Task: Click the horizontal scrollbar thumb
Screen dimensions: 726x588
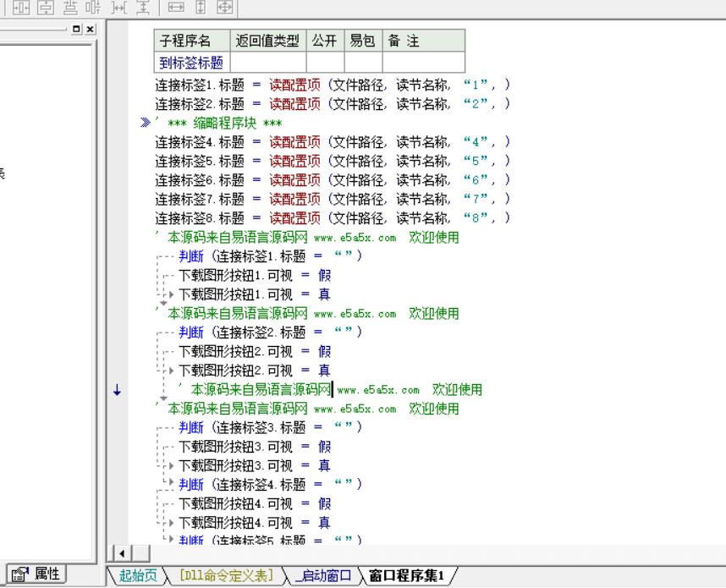Action: coord(141,553)
